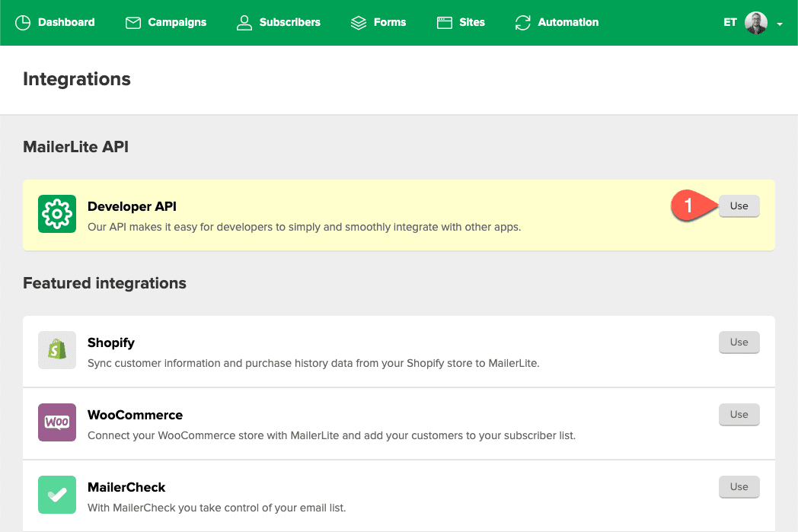Click Use beside WooCommerce
Image resolution: width=798 pixels, height=532 pixels.
739,415
